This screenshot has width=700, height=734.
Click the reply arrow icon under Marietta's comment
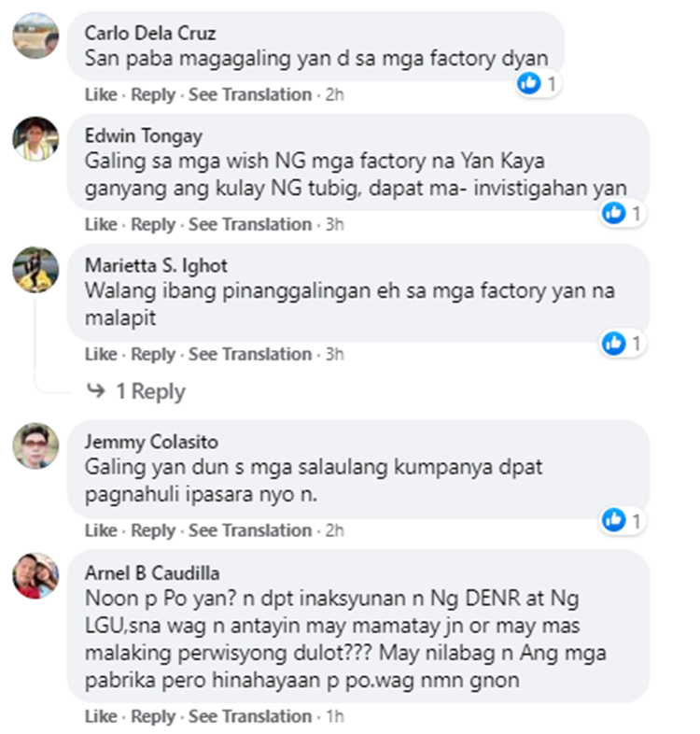point(96,390)
